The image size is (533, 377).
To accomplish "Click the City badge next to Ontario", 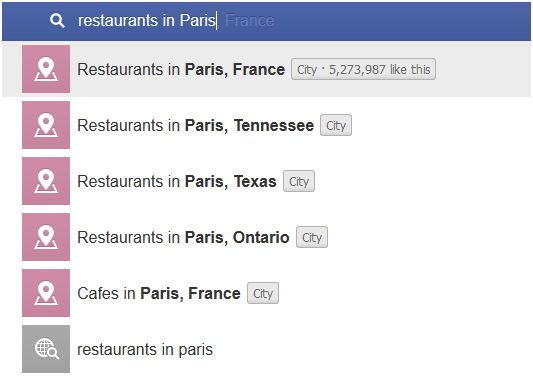I will point(312,237).
